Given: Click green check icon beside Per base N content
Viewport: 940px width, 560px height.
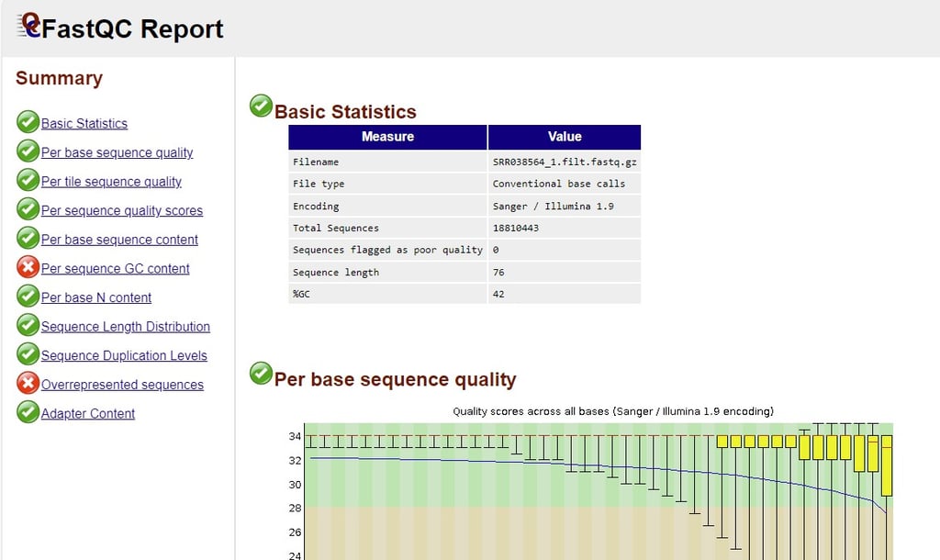Looking at the screenshot, I should (x=28, y=296).
